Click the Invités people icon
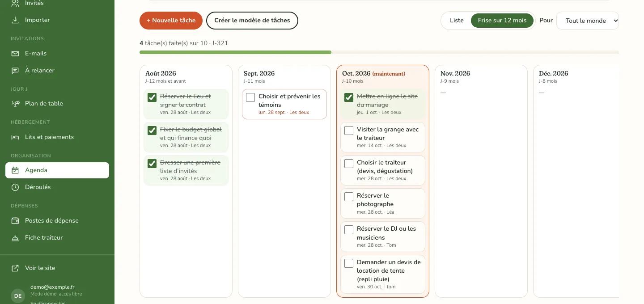 [15, 3]
